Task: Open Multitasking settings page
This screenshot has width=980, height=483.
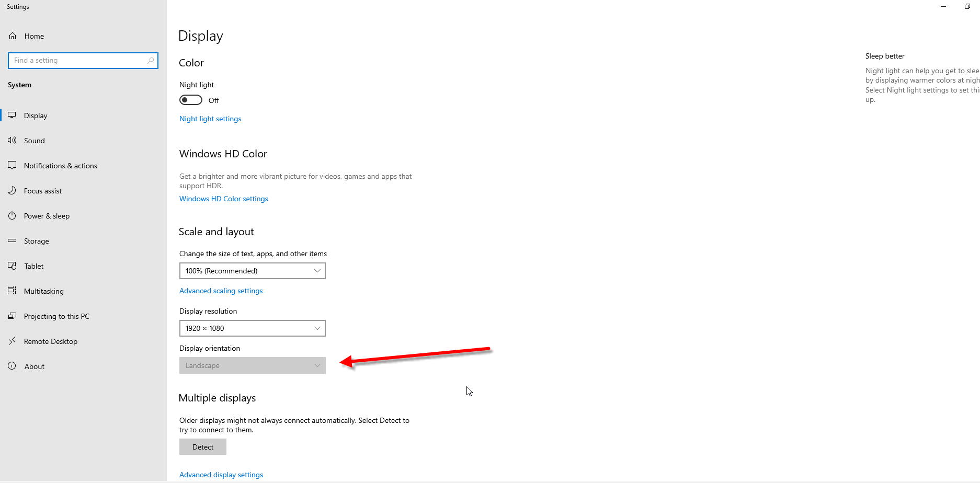Action: (84, 291)
